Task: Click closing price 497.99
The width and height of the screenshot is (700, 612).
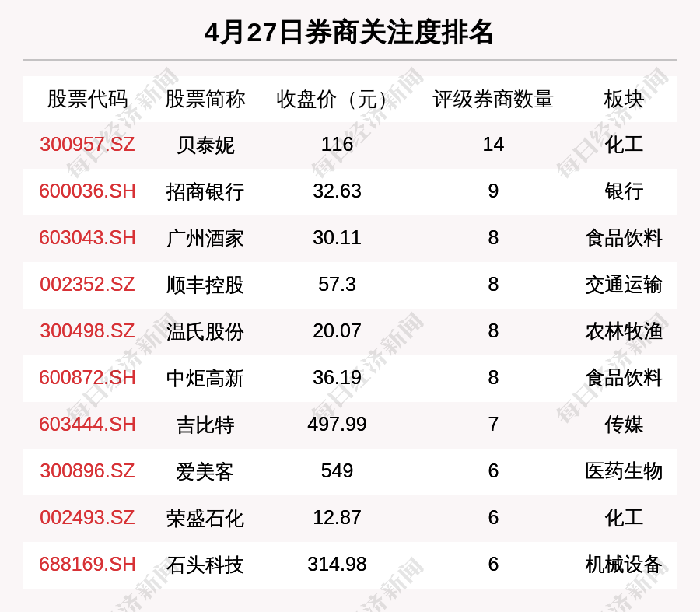Action: (x=337, y=424)
